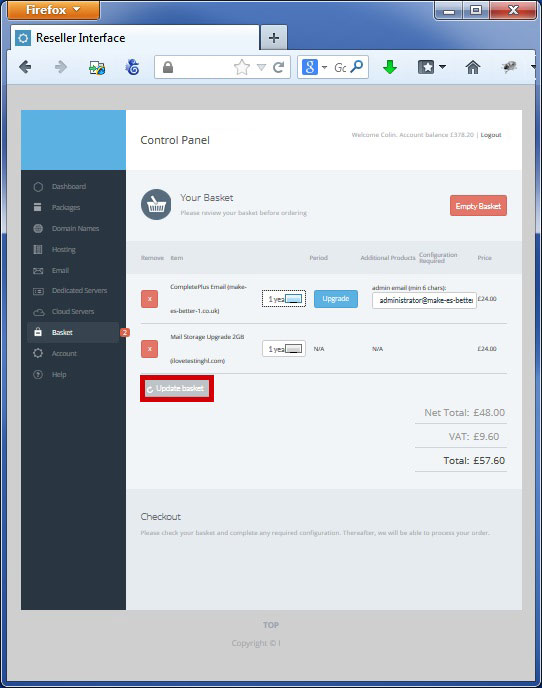Image resolution: width=542 pixels, height=688 pixels.
Task: Click the admin email input field
Action: [x=424, y=301]
